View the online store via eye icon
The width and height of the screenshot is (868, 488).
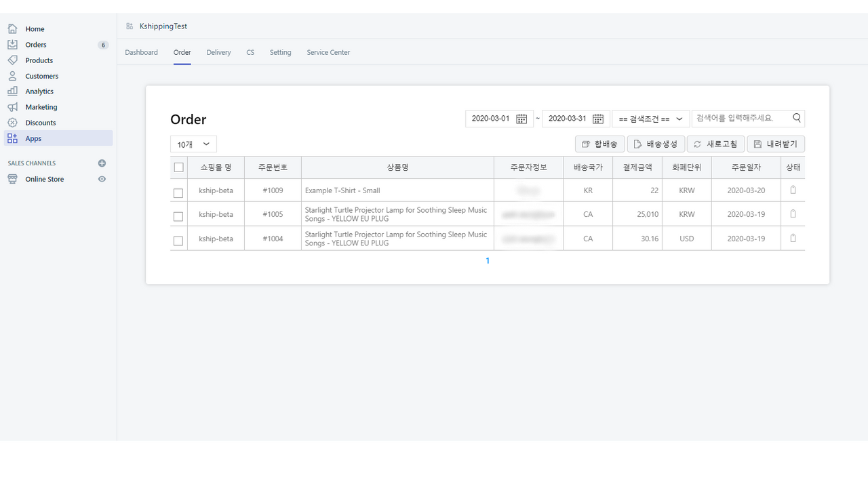[102, 179]
